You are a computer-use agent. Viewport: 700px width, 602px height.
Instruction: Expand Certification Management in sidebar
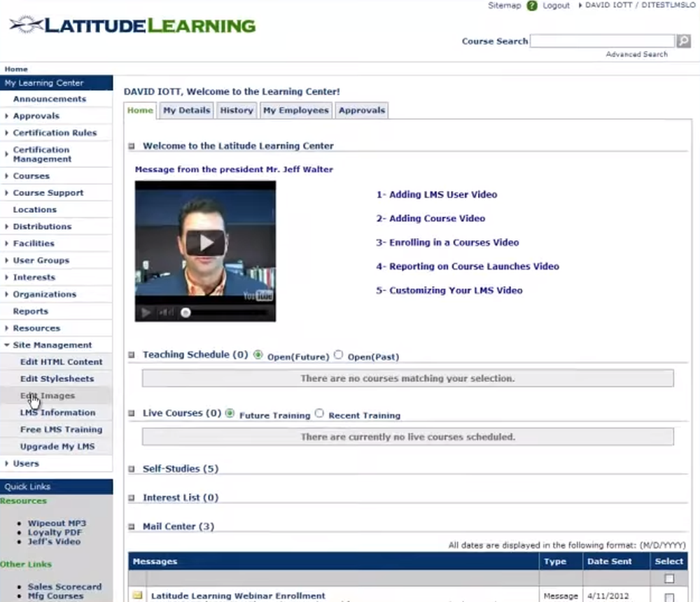[x=42, y=155]
